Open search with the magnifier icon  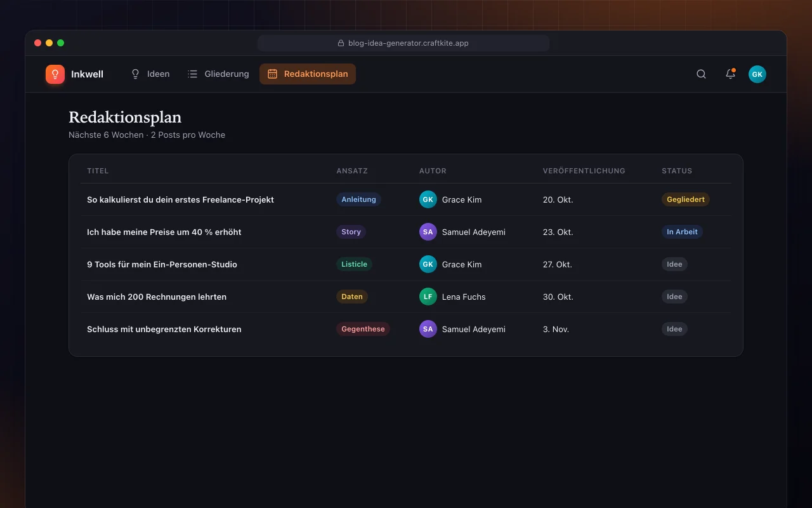tap(701, 74)
